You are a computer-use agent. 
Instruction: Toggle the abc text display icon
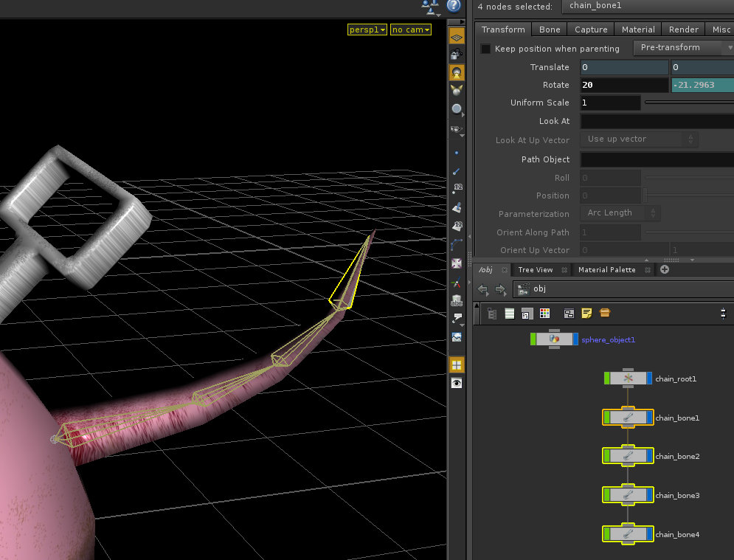[457, 300]
